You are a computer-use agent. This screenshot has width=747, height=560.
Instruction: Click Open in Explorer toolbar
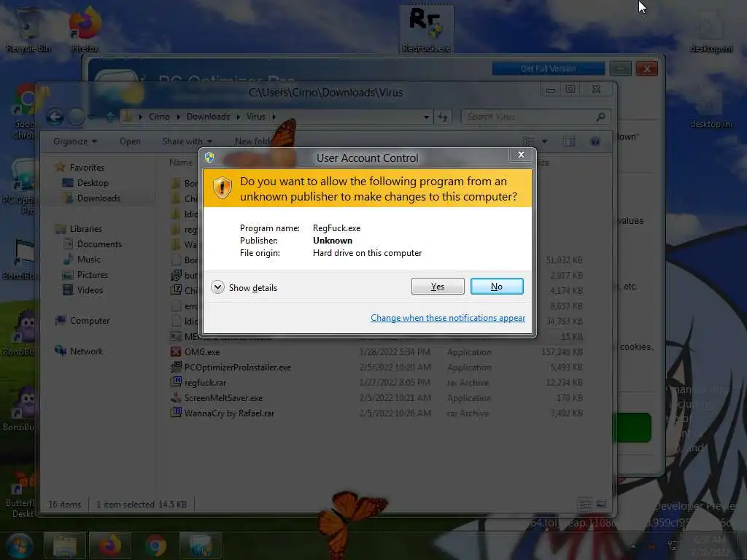pos(130,141)
